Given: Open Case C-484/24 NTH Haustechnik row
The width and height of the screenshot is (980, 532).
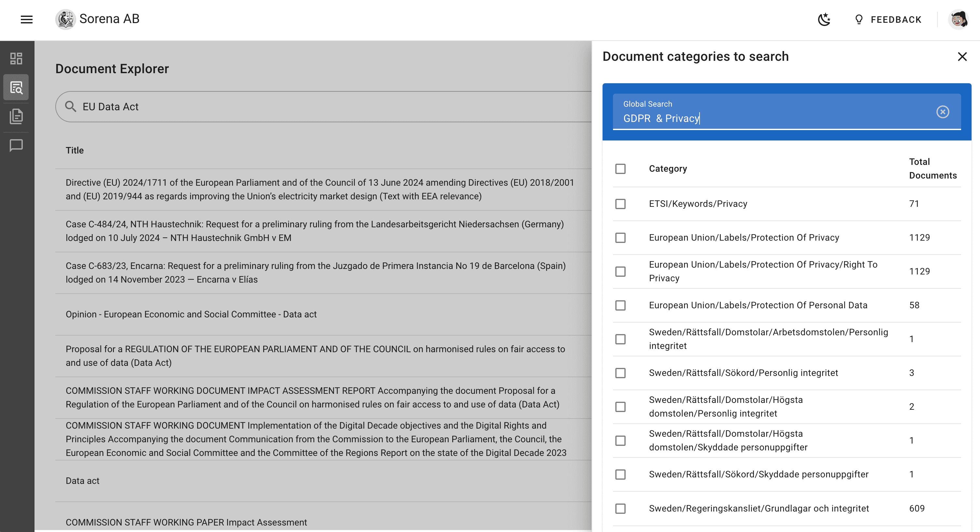Looking at the screenshot, I should 323,231.
